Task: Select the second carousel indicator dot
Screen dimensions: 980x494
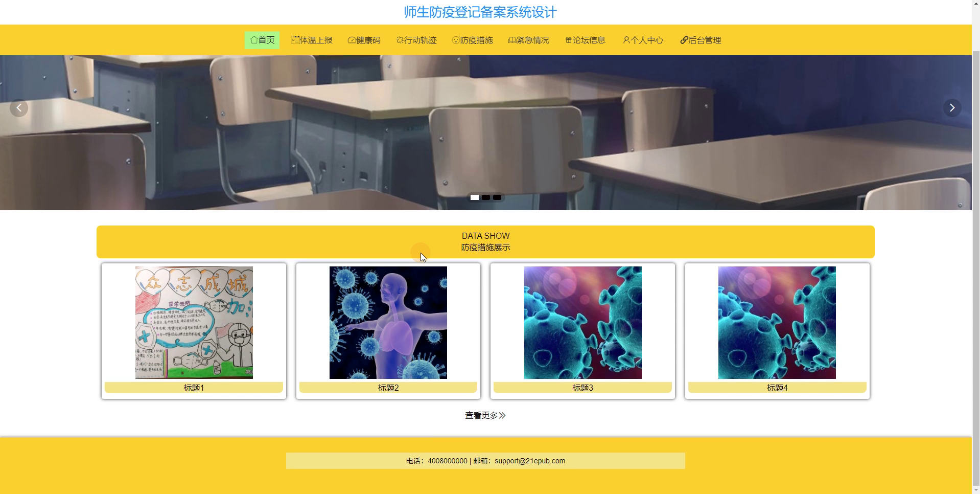Action: (486, 197)
